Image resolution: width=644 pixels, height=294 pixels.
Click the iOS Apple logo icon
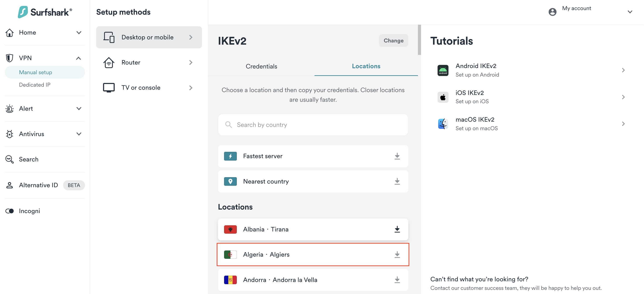[x=443, y=97]
